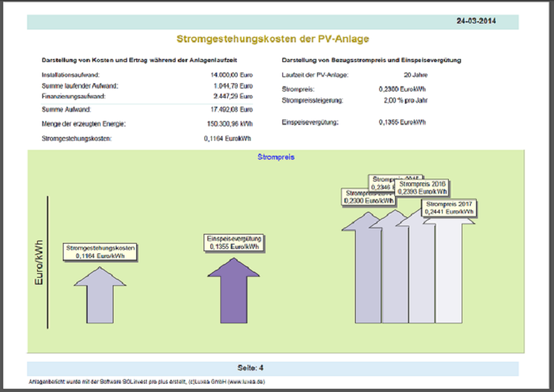Click the blue Strompreis chart title
The height and width of the screenshot is (392, 554).
[x=274, y=157]
